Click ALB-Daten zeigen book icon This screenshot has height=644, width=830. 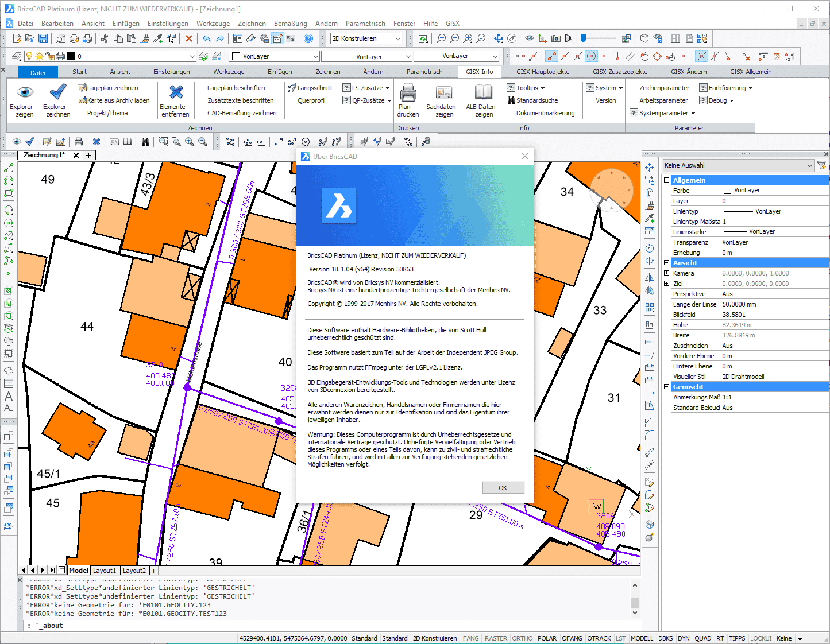coord(484,92)
